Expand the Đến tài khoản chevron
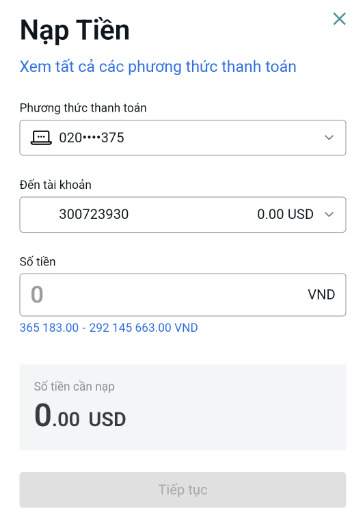 point(329,214)
